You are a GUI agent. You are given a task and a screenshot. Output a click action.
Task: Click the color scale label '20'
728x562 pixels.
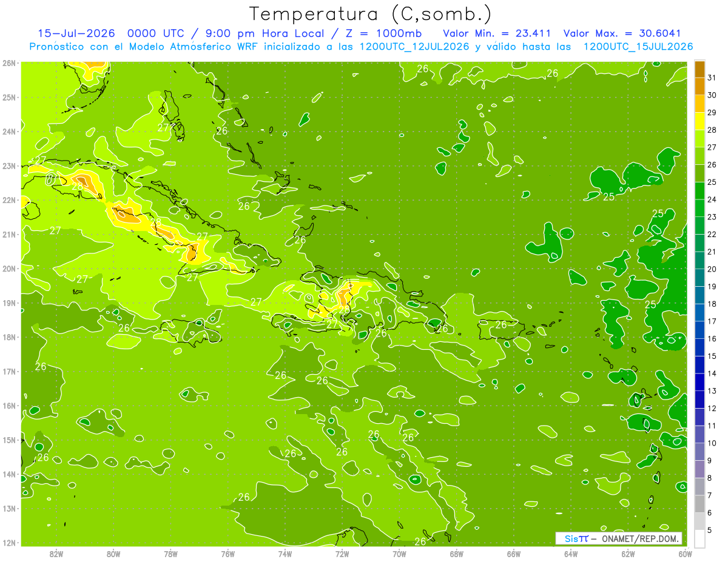pos(712,269)
